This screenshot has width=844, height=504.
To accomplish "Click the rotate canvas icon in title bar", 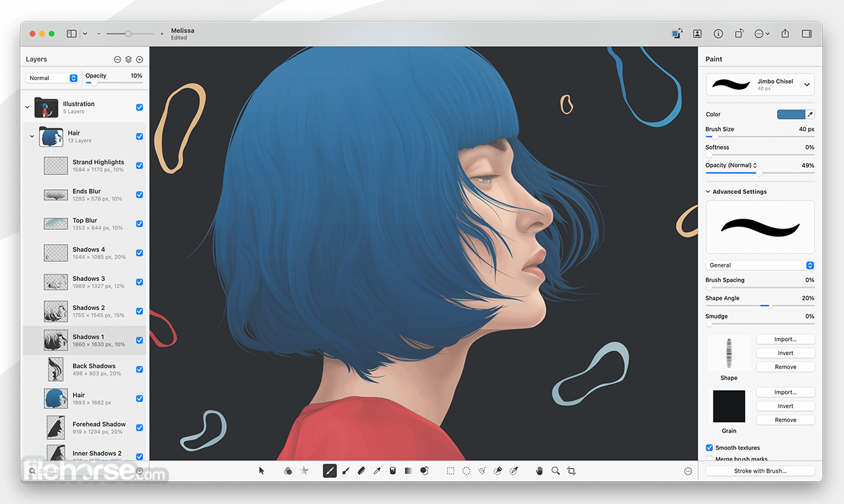I will (739, 33).
